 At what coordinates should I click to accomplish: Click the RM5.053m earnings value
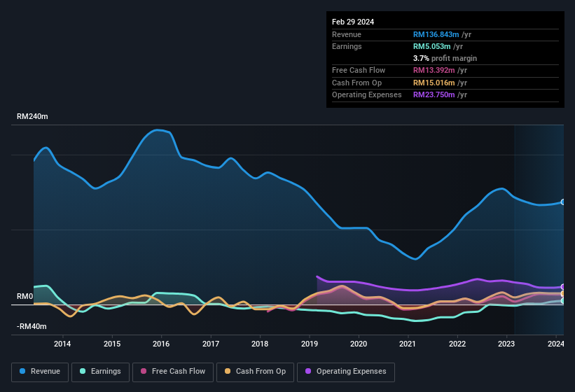(431, 46)
